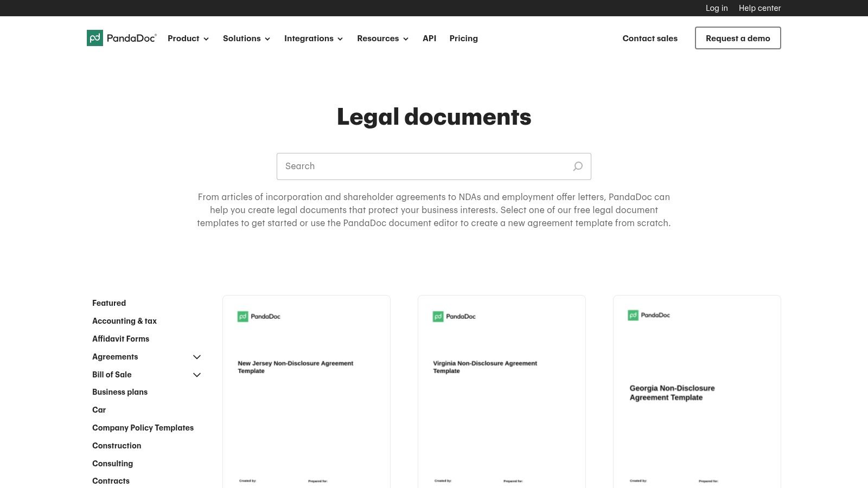Expand the Integrations dropdown arrow
Screen dimensions: 868x488
340,39
